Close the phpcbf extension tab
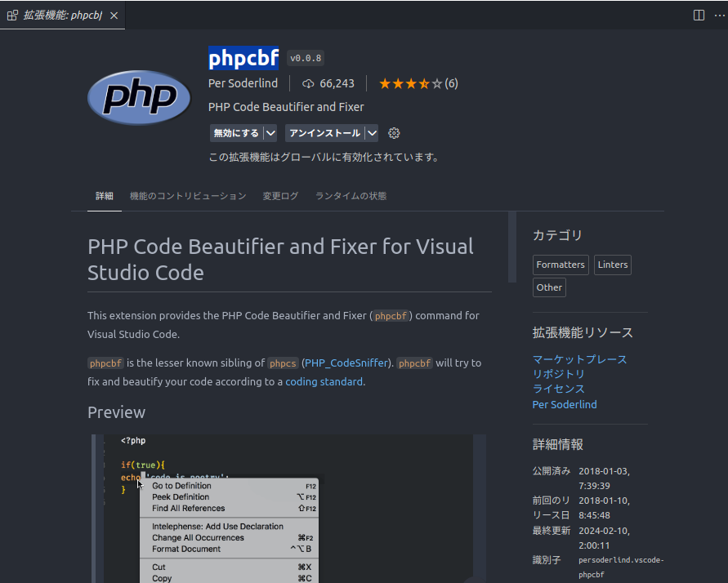The width and height of the screenshot is (728, 583). 114,16
